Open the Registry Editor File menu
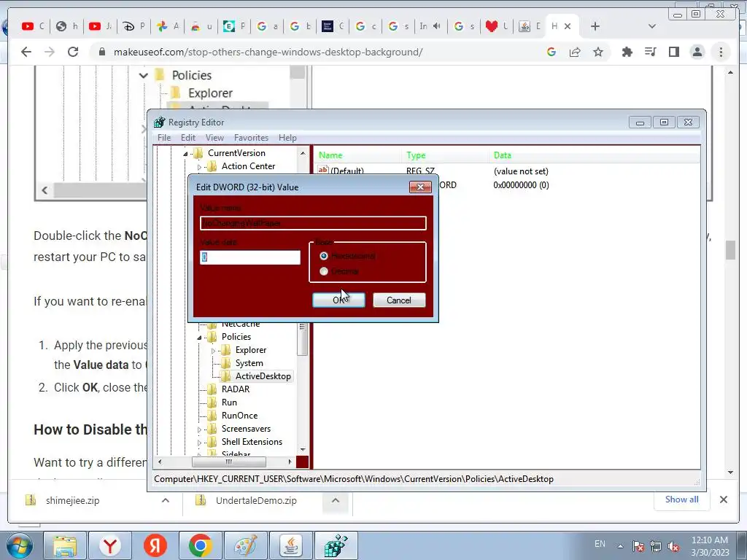 click(164, 138)
